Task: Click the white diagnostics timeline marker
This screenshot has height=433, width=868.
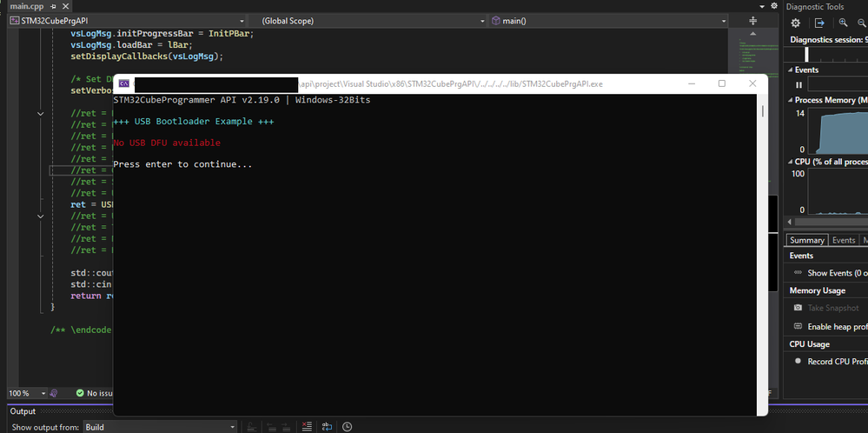Action: pos(806,54)
